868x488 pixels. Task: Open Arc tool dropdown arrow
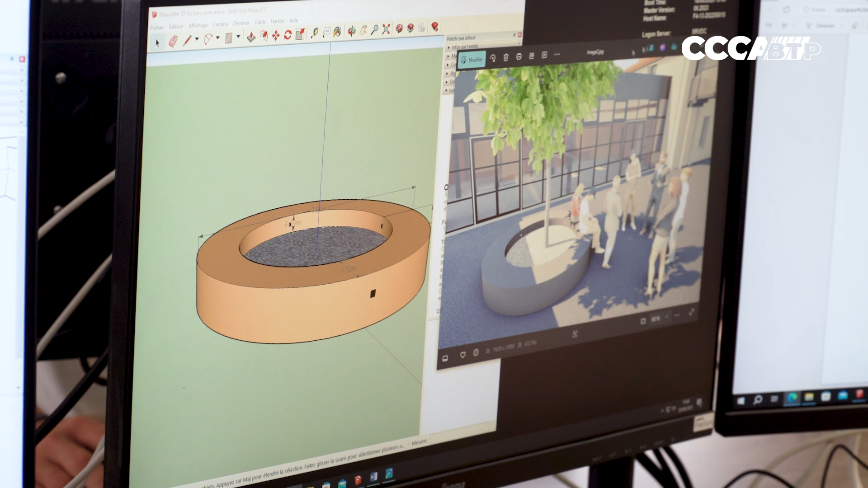(217, 38)
